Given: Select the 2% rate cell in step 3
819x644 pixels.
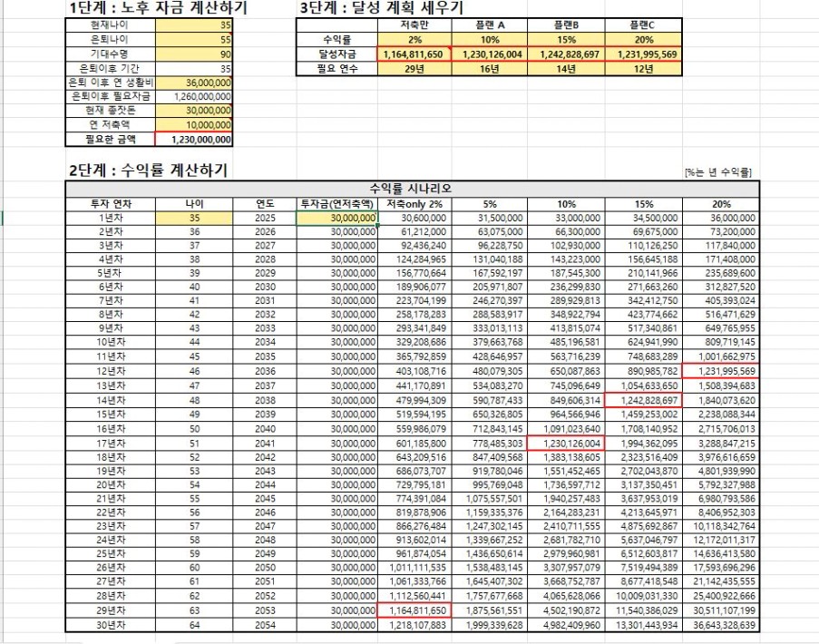Looking at the screenshot, I should click(x=414, y=40).
